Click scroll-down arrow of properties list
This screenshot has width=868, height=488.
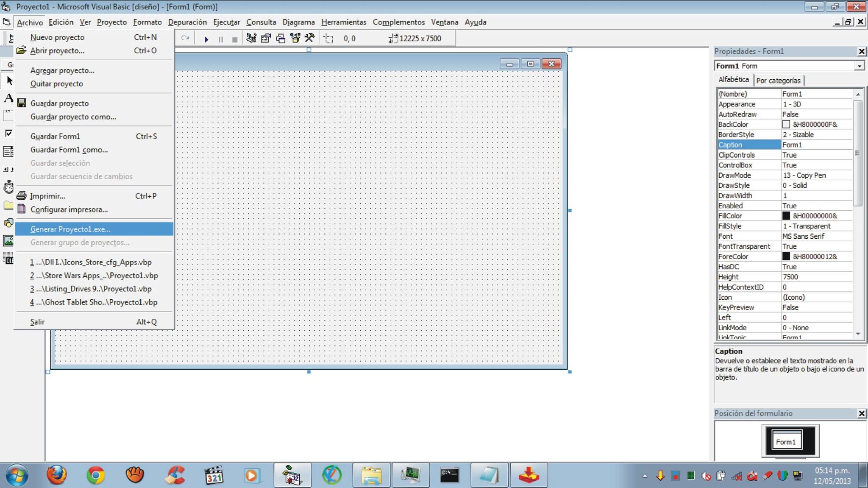858,334
